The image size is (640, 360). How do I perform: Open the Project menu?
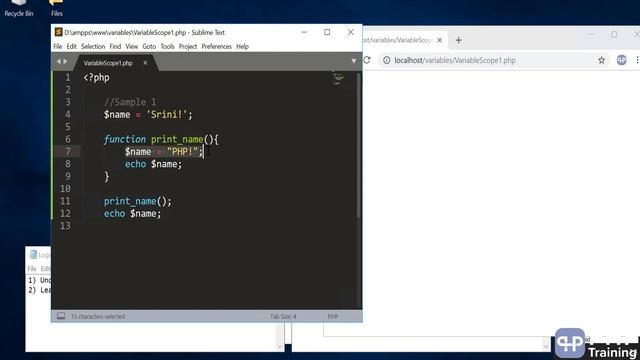(x=188, y=47)
